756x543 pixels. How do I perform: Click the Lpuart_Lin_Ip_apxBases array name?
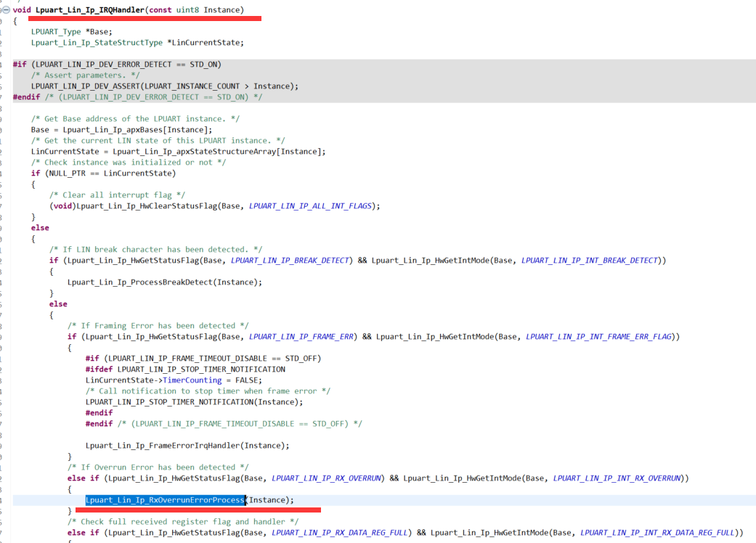point(113,130)
